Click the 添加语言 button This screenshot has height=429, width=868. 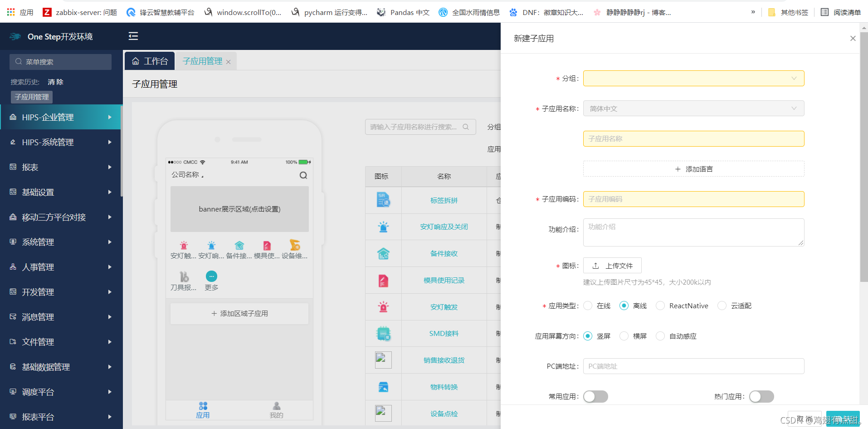(693, 169)
